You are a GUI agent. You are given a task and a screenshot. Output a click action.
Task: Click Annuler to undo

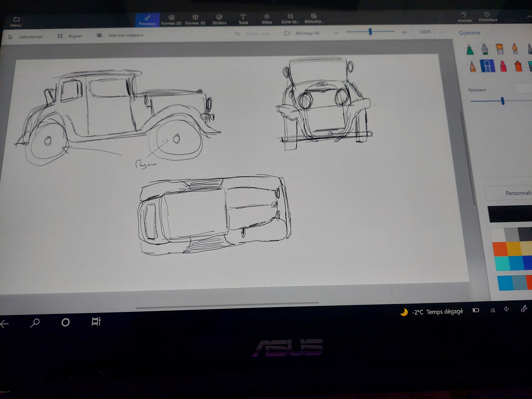coord(464,17)
